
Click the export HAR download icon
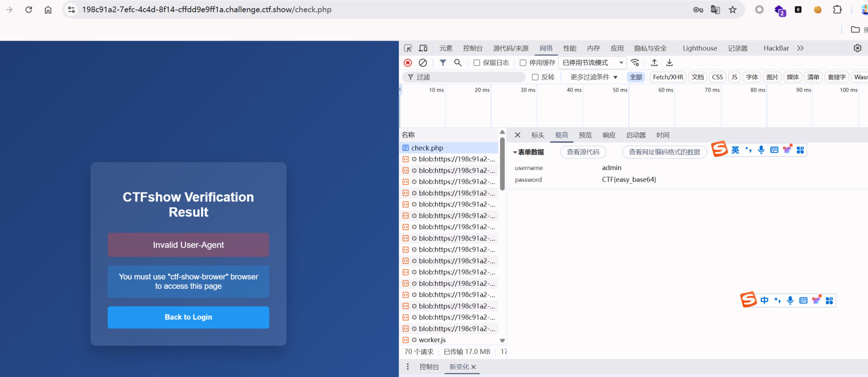click(670, 63)
